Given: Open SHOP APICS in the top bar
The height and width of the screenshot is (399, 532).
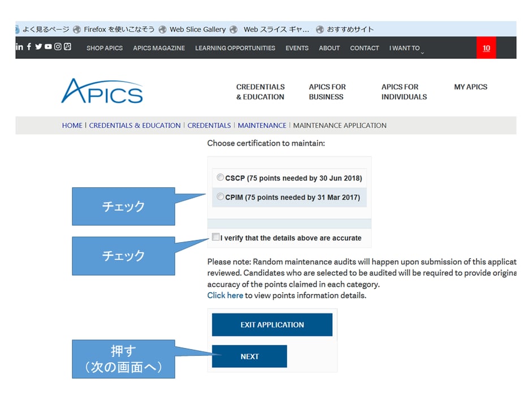Looking at the screenshot, I should click(x=105, y=48).
